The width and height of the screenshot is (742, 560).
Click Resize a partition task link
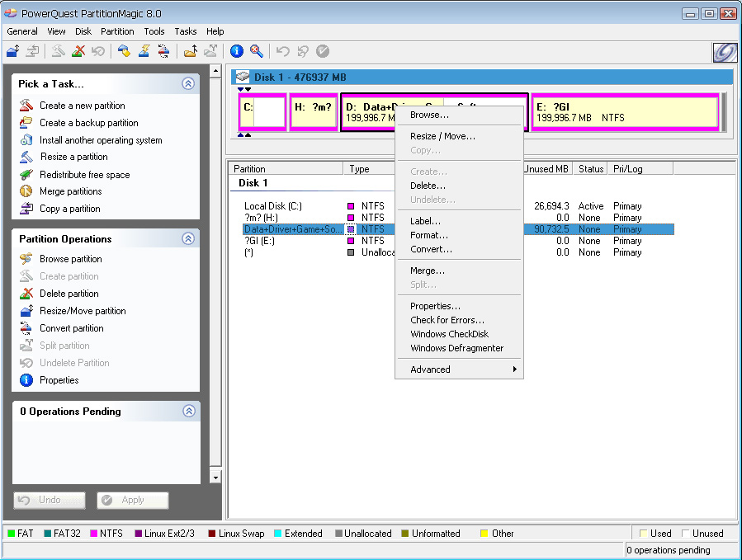tap(73, 157)
